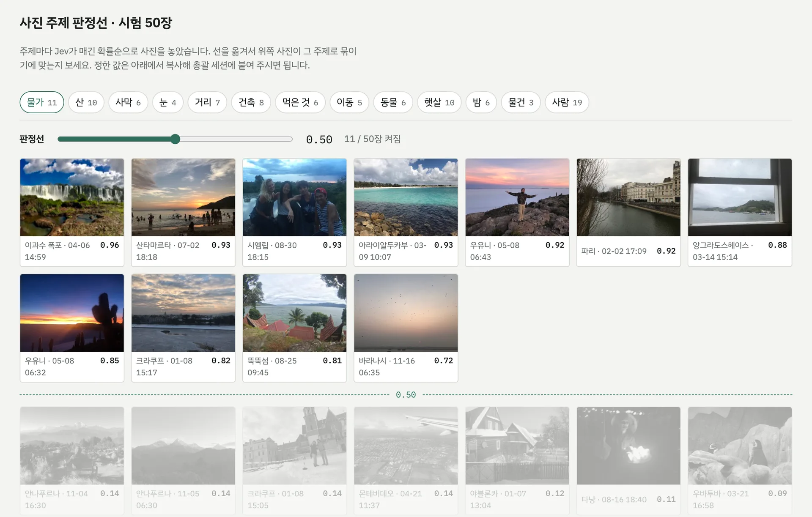Click the 0.50 label on dashed divider
The width and height of the screenshot is (812, 517).
tap(406, 394)
